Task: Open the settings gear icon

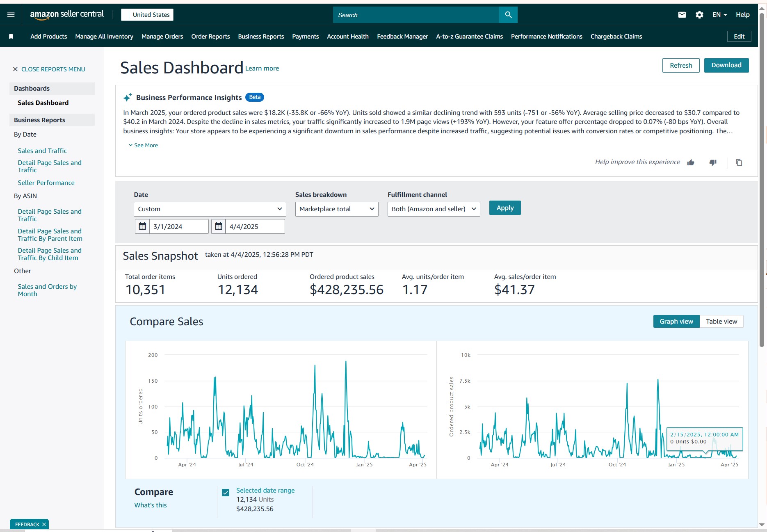Action: click(x=699, y=15)
